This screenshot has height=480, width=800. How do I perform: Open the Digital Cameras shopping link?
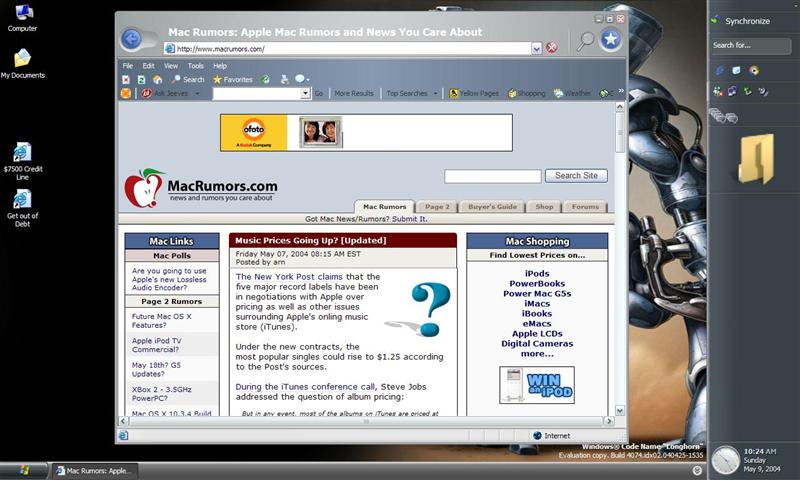click(537, 343)
